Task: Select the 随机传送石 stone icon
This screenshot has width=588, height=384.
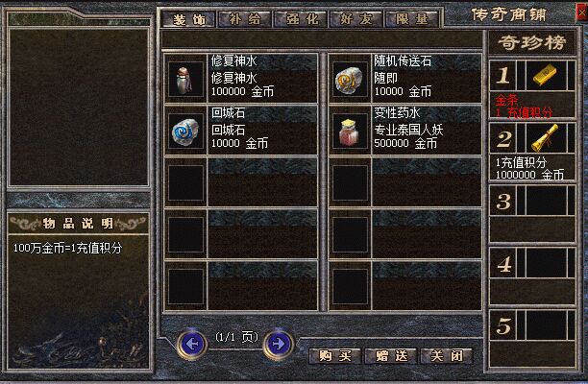Action: pyautogui.click(x=350, y=80)
